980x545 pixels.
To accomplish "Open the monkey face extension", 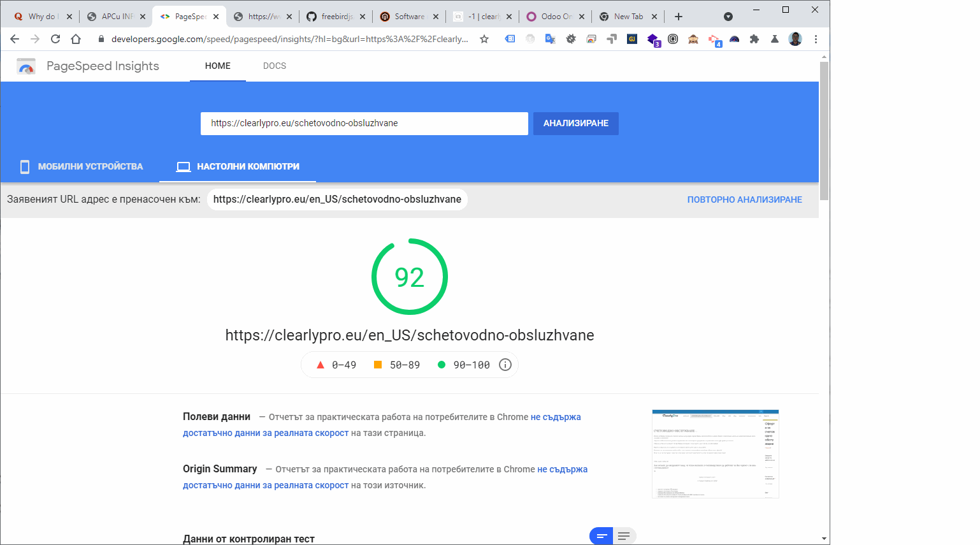I will coord(693,39).
